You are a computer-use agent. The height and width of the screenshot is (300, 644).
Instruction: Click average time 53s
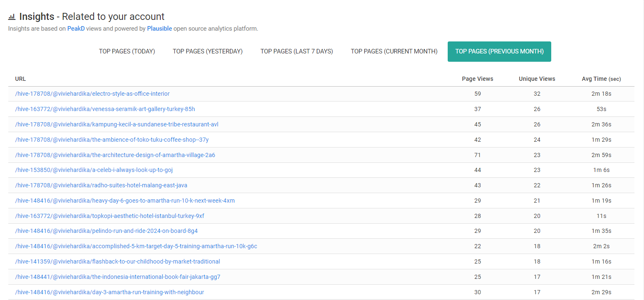[601, 109]
